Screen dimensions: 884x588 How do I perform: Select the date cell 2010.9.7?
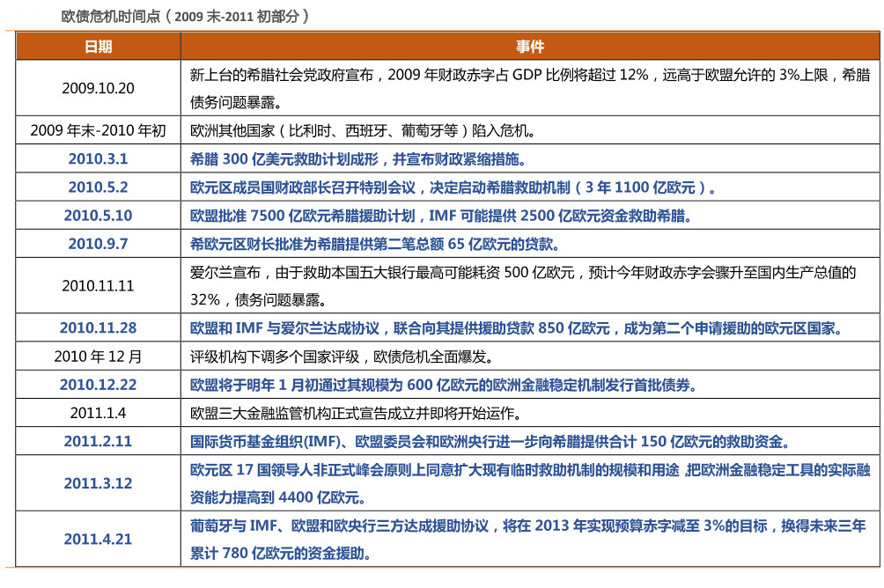coord(98,244)
